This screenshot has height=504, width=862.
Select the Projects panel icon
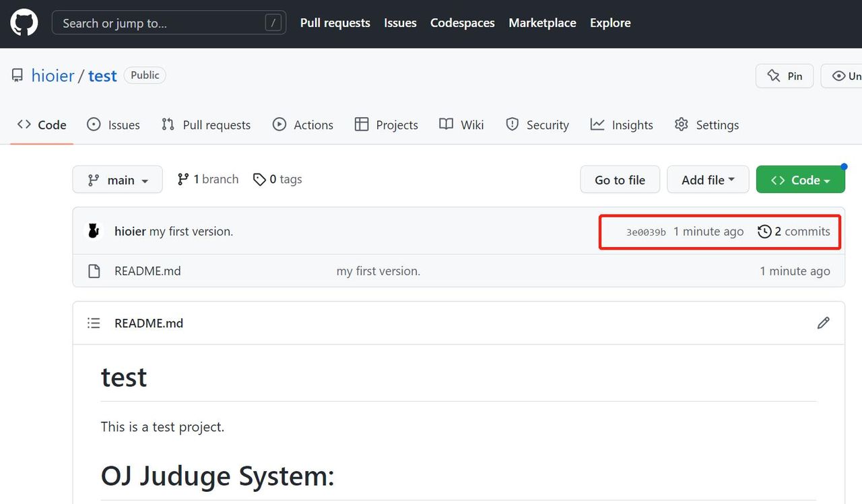click(363, 124)
